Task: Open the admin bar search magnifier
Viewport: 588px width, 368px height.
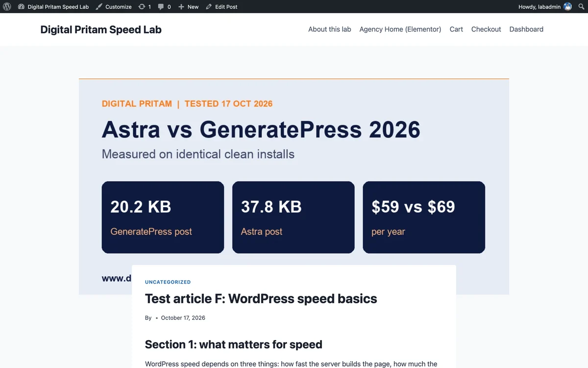Action: click(x=582, y=7)
